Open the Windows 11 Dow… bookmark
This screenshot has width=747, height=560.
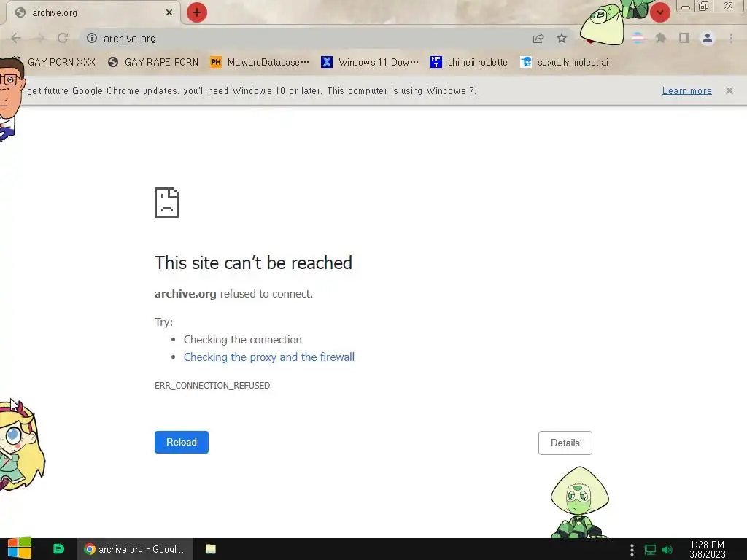click(x=370, y=63)
